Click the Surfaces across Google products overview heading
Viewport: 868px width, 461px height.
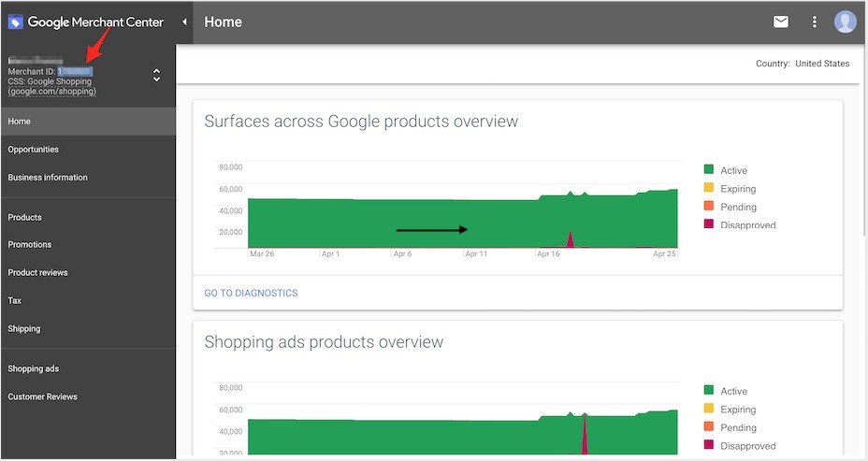tap(361, 122)
